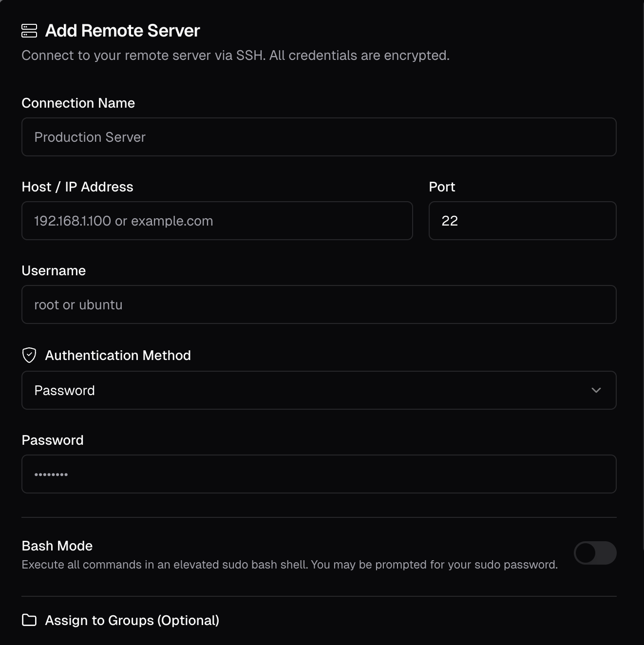The image size is (644, 645).
Task: Click the shield icon beside Authentication Method
Action: 29,355
